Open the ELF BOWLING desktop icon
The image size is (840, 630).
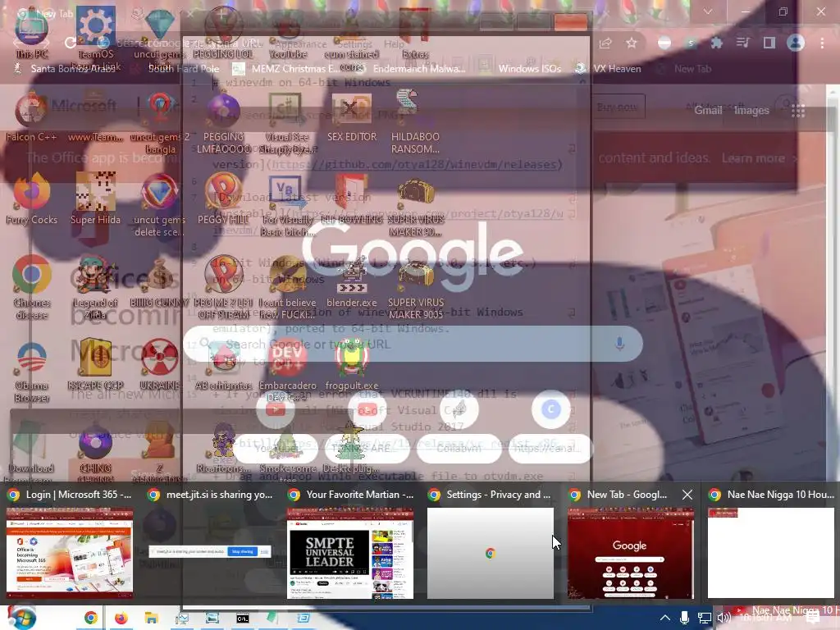351,199
